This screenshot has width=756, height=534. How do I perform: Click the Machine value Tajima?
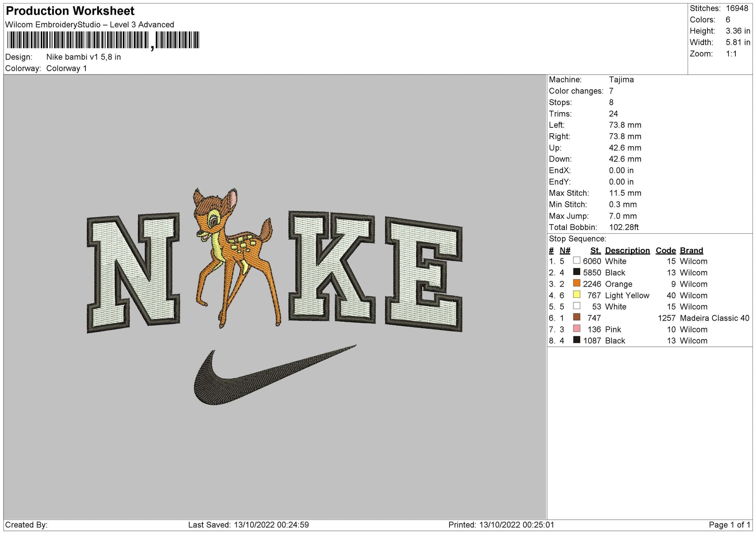pyautogui.click(x=621, y=80)
